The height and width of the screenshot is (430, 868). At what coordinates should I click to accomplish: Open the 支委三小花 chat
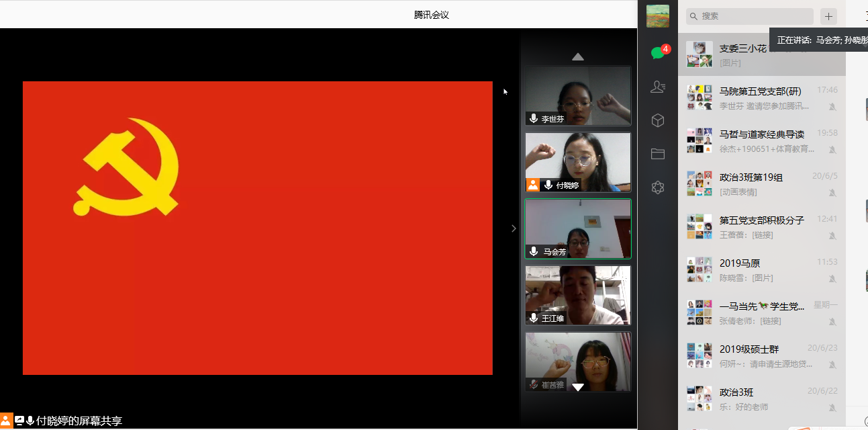click(762, 54)
